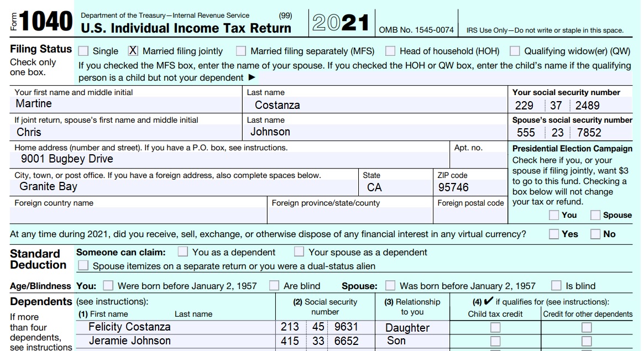Uncheck Married filing jointly
This screenshot has width=644, height=351.
click(132, 50)
